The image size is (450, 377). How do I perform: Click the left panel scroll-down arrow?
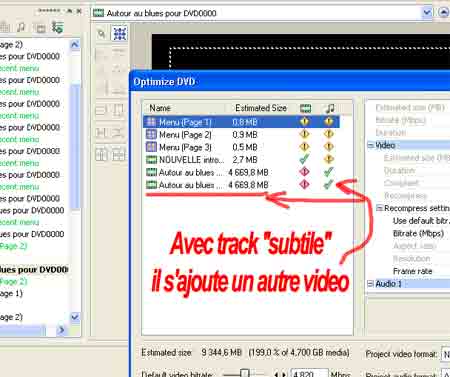pyautogui.click(x=75, y=317)
